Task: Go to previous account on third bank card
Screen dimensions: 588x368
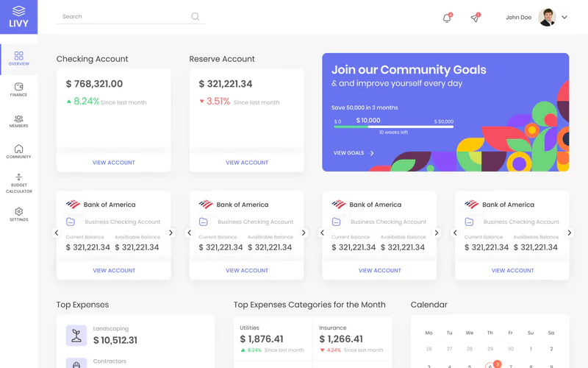Action: (322, 233)
